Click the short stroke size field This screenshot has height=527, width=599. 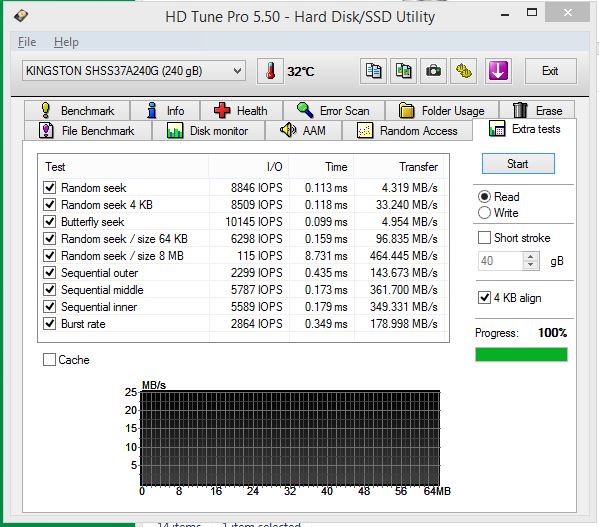500,261
